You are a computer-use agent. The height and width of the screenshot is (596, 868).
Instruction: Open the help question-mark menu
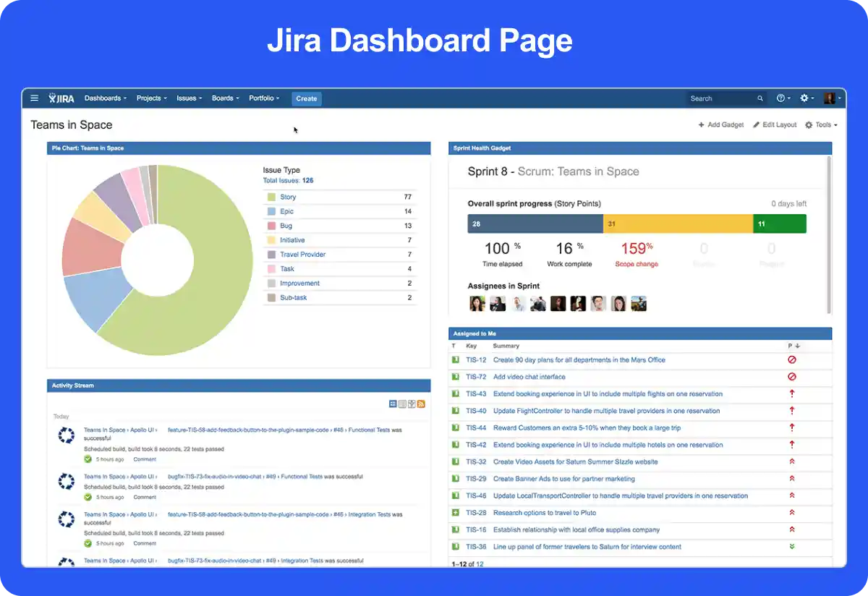click(x=783, y=98)
